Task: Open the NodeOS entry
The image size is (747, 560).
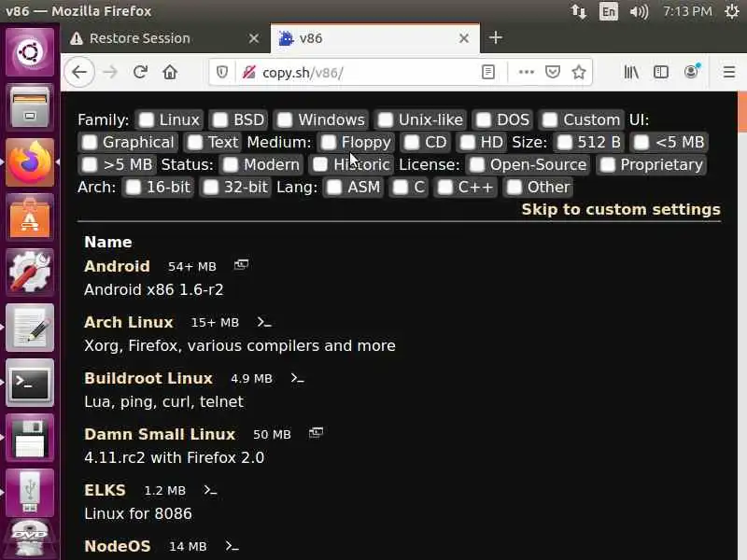Action: pos(118,546)
